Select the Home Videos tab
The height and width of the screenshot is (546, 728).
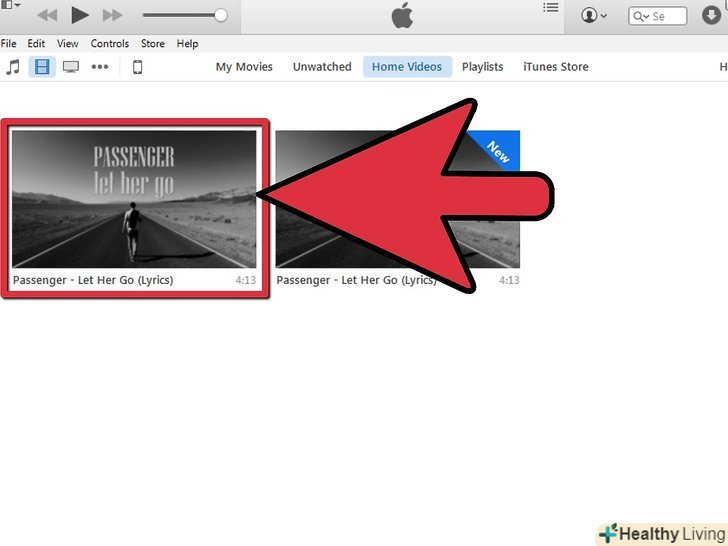coord(407,67)
